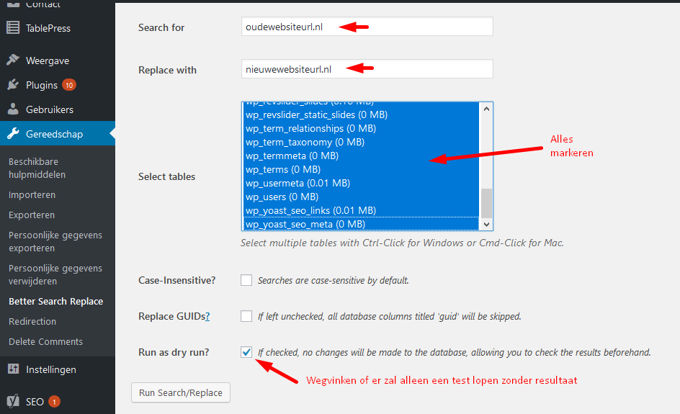Select the wp_yoast_seo_links table
This screenshot has height=414, width=680.
click(x=361, y=210)
